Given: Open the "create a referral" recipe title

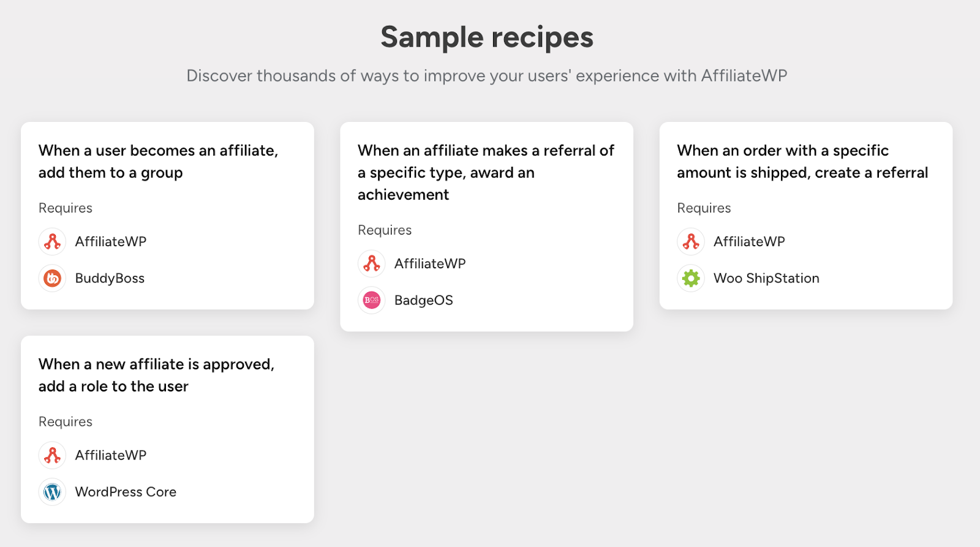Looking at the screenshot, I should 802,162.
